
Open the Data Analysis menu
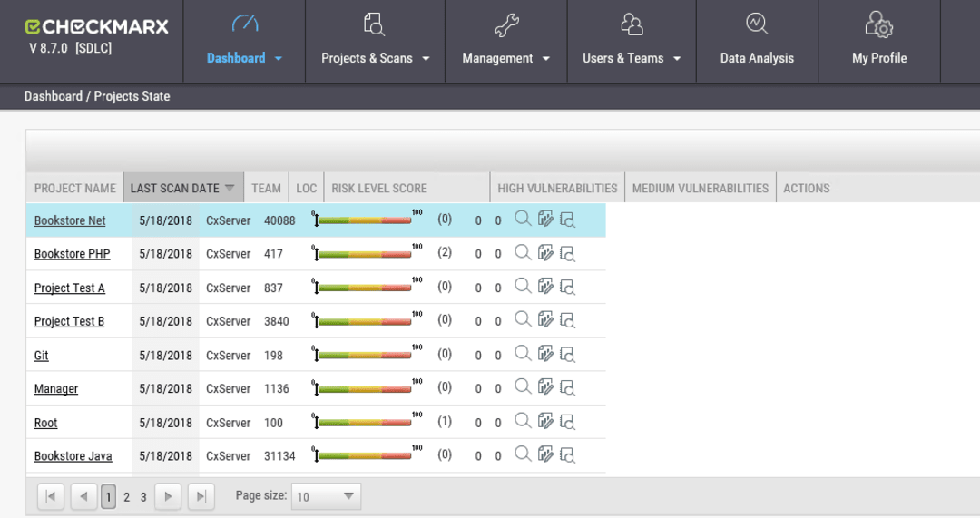tap(757, 41)
